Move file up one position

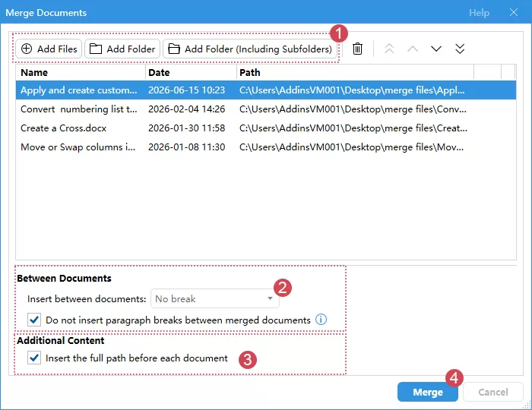(x=413, y=49)
